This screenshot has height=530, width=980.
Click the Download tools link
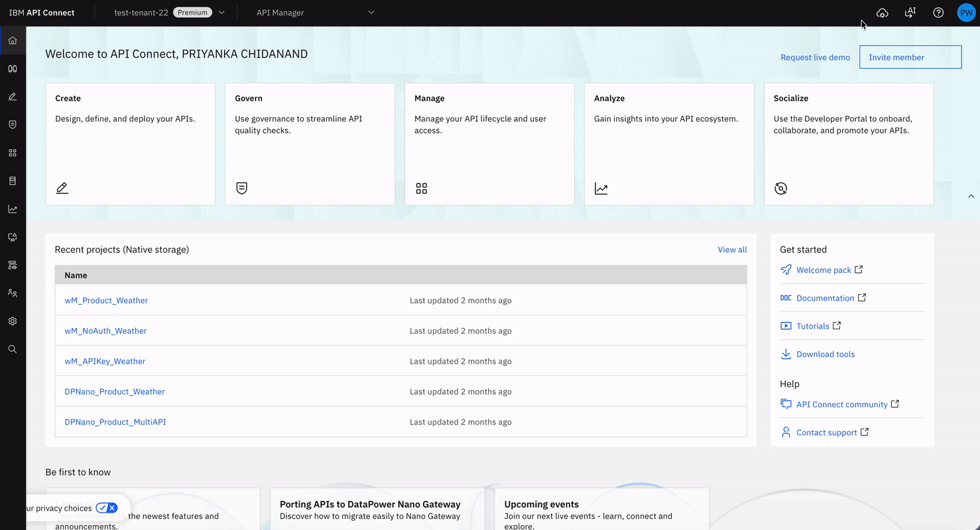(x=826, y=354)
